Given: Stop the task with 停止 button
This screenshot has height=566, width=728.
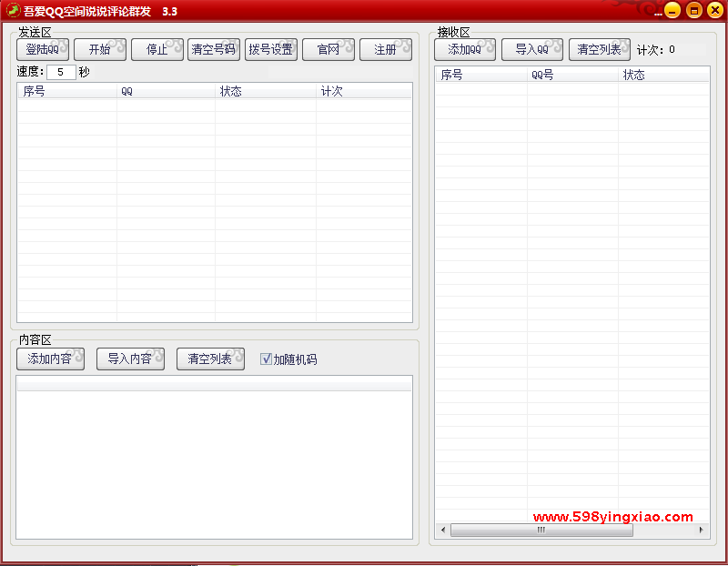Looking at the screenshot, I should 157,49.
